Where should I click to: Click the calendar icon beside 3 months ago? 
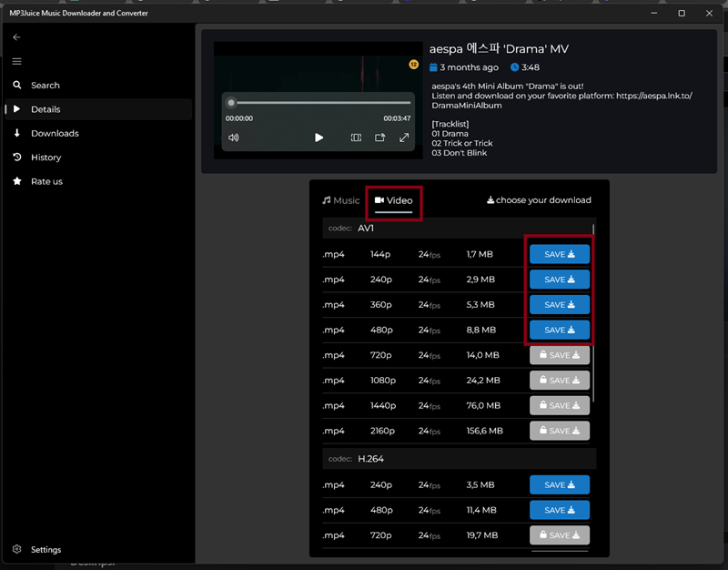433,67
